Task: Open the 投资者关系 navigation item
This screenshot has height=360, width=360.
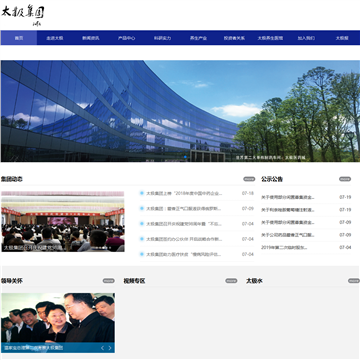Action: pos(234,38)
